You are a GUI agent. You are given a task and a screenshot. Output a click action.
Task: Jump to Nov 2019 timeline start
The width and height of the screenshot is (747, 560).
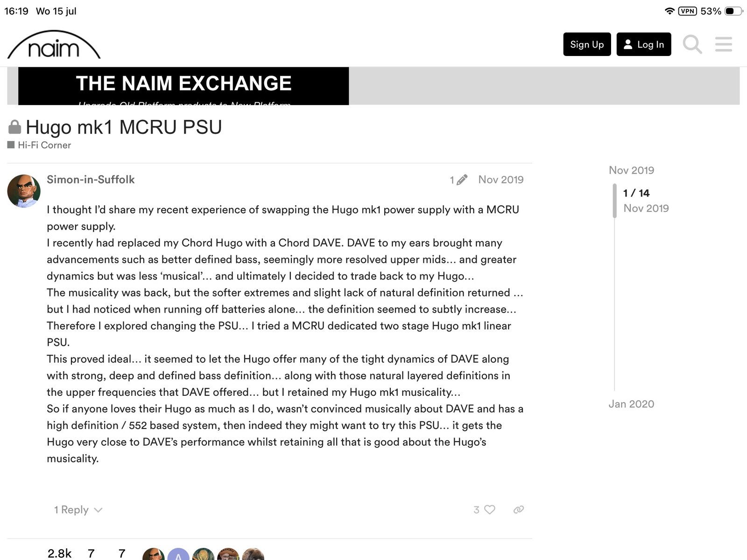coord(631,170)
